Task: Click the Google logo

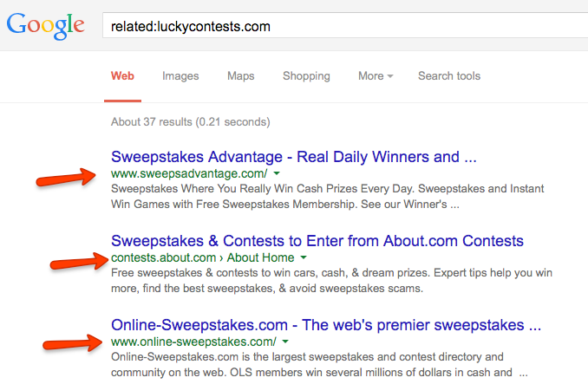Action: coord(45,25)
